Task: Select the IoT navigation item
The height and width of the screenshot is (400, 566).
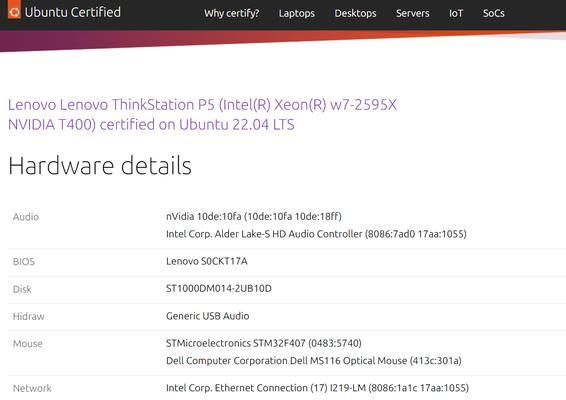Action: click(x=456, y=13)
